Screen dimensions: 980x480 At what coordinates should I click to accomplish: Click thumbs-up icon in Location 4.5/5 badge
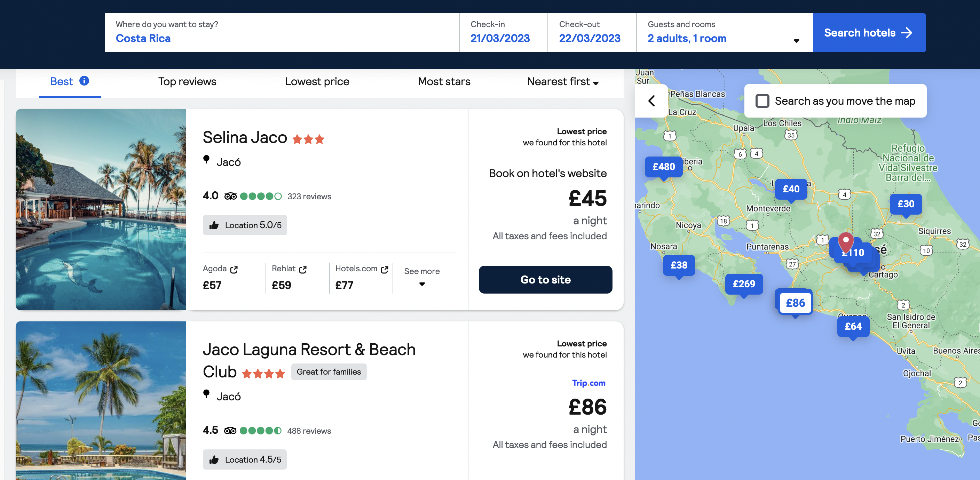click(214, 459)
